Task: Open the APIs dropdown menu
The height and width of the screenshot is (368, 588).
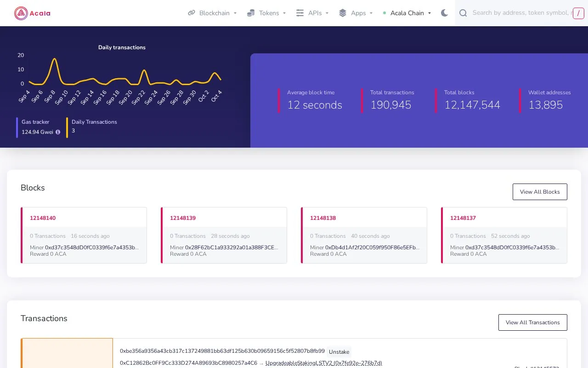Action: coord(312,13)
